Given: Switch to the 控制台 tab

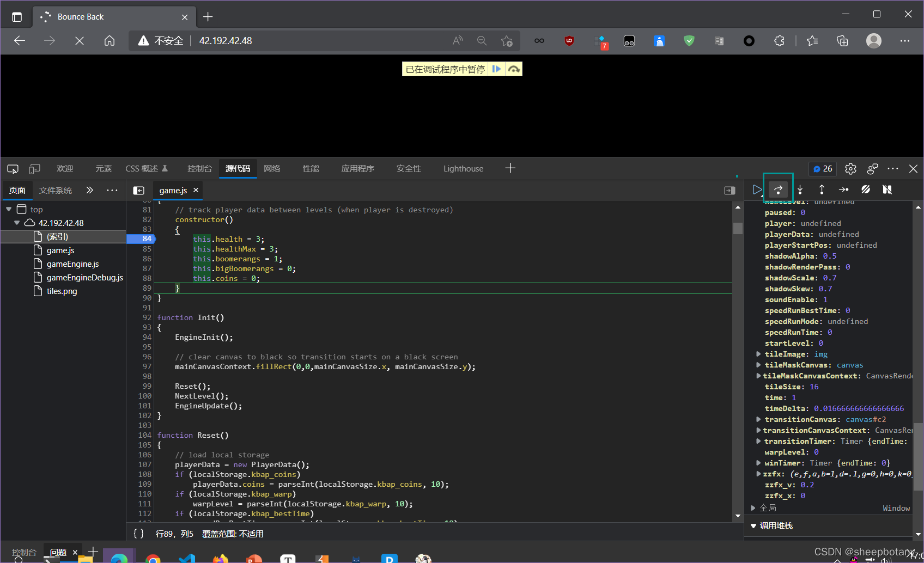Looking at the screenshot, I should 199,169.
